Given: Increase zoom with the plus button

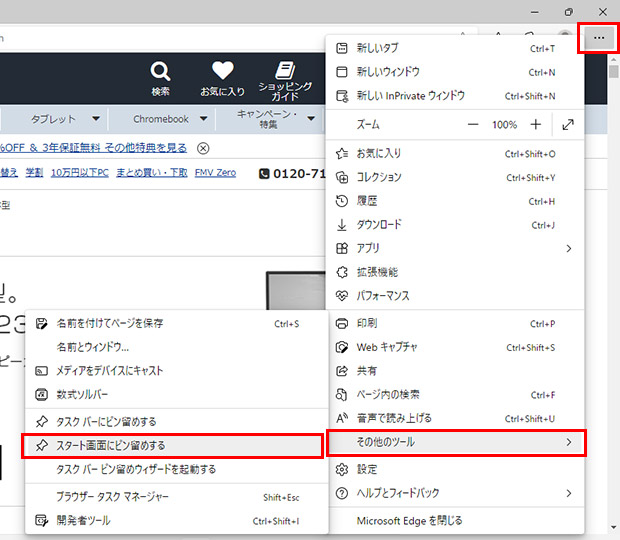Looking at the screenshot, I should point(536,125).
